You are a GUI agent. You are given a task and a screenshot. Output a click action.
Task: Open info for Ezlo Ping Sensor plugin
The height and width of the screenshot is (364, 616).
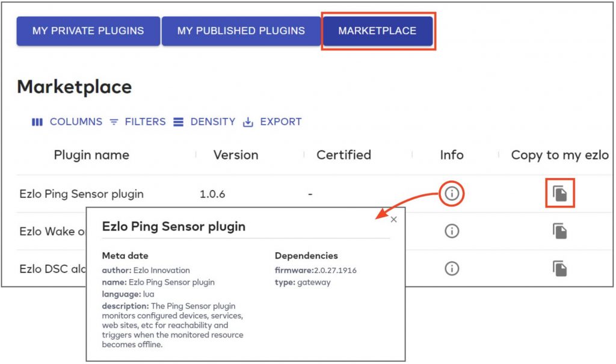(x=451, y=194)
